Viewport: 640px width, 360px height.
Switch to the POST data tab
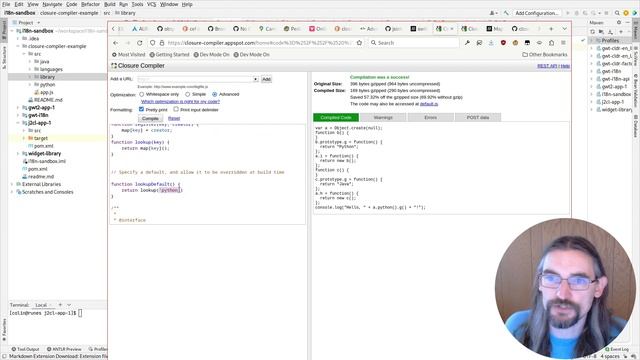click(478, 118)
